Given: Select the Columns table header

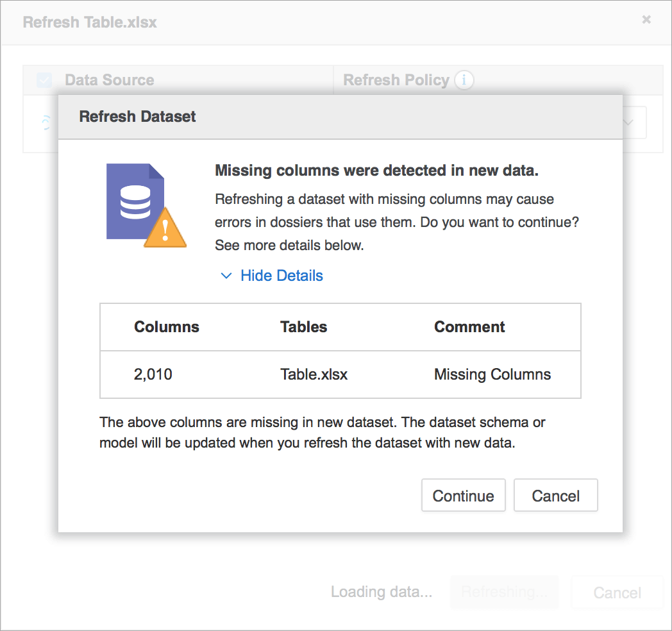Looking at the screenshot, I should point(167,327).
